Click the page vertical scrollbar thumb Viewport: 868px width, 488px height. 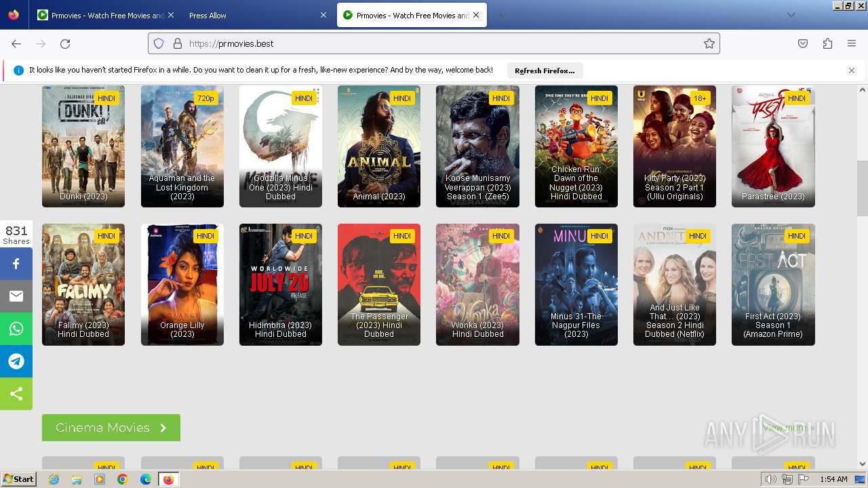pos(863,188)
